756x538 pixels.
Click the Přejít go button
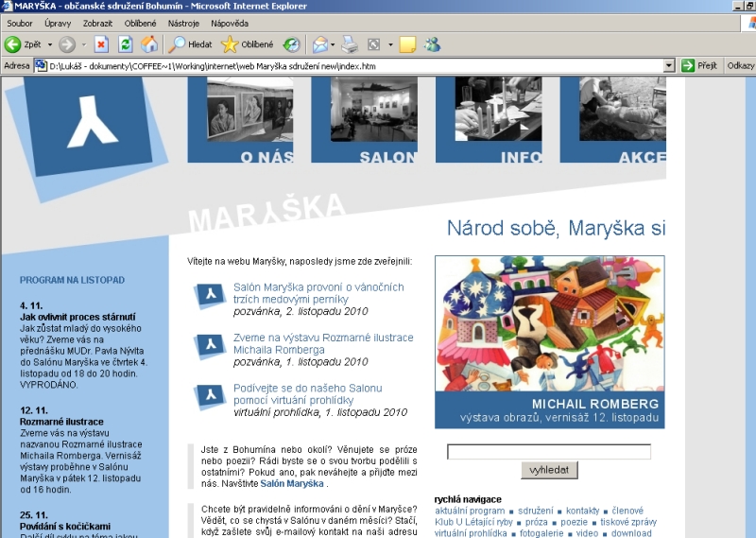(699, 65)
